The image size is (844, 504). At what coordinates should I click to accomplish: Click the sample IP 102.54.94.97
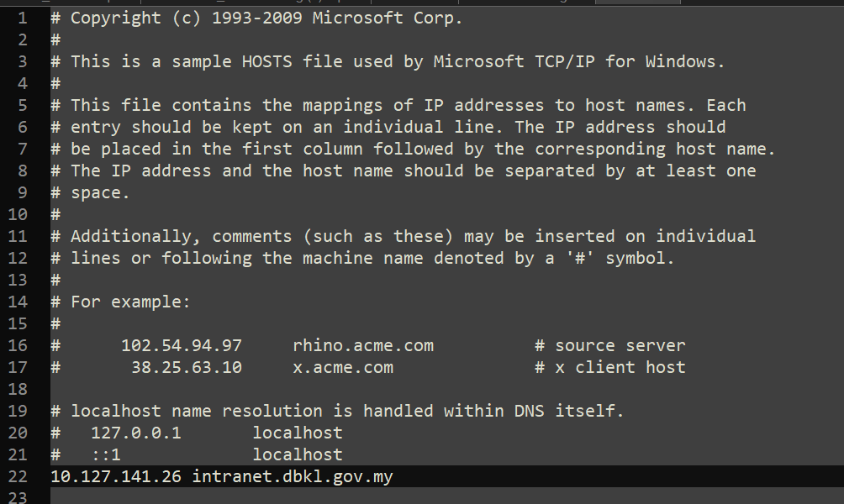point(182,345)
